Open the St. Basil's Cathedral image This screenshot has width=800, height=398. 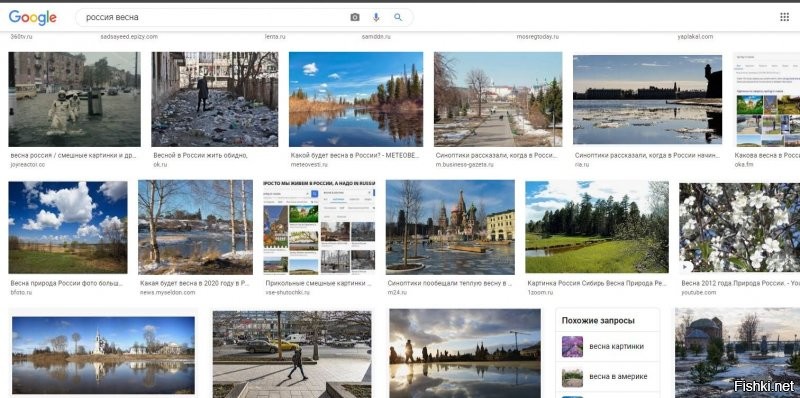tap(450, 228)
